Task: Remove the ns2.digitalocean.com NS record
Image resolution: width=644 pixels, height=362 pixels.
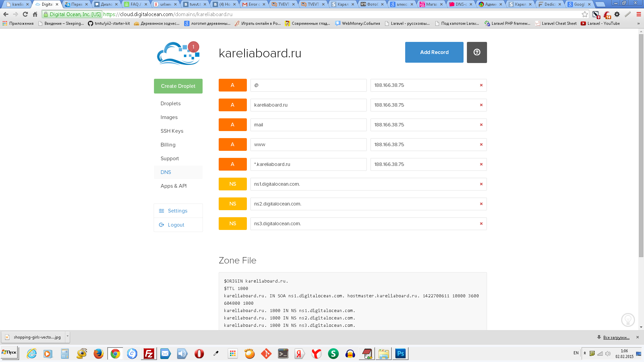Action: (x=481, y=204)
